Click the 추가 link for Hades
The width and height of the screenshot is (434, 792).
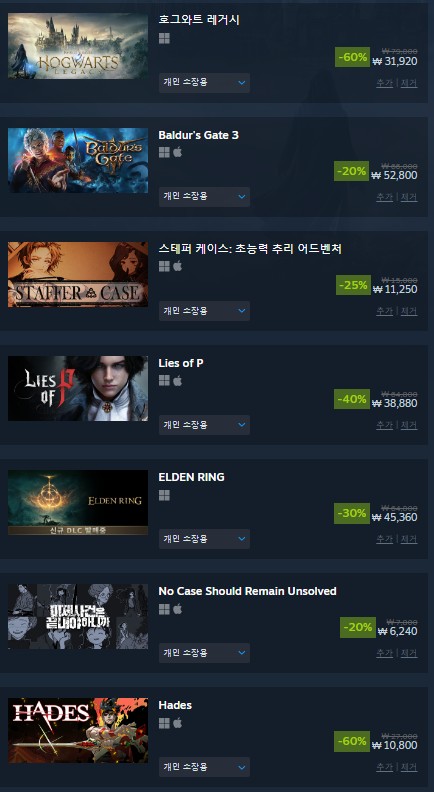(x=384, y=767)
